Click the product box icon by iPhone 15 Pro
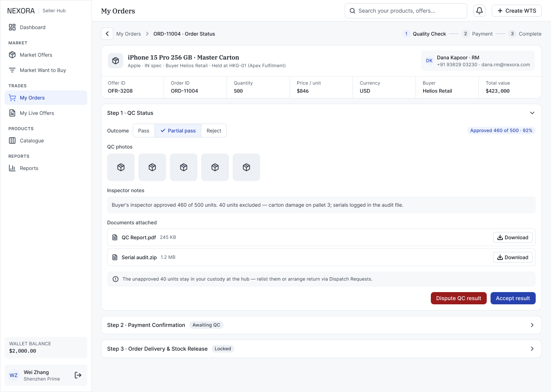This screenshot has width=551, height=392. click(x=116, y=61)
